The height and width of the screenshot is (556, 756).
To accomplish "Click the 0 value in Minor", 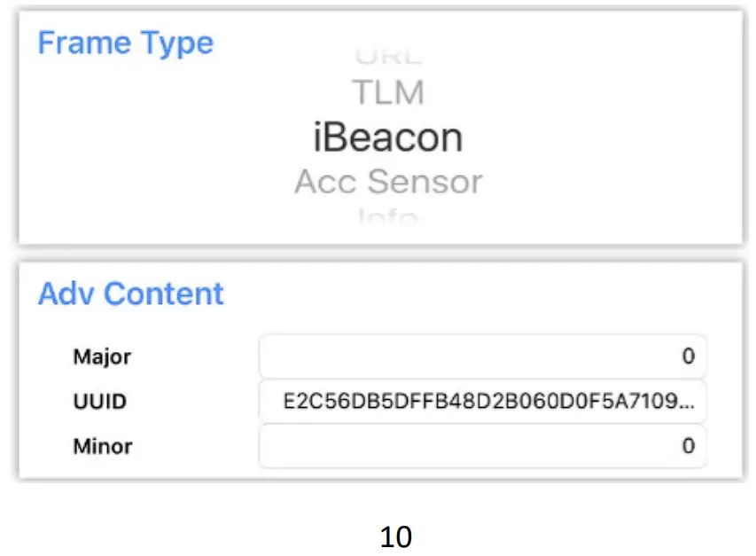I will pyautogui.click(x=688, y=446).
